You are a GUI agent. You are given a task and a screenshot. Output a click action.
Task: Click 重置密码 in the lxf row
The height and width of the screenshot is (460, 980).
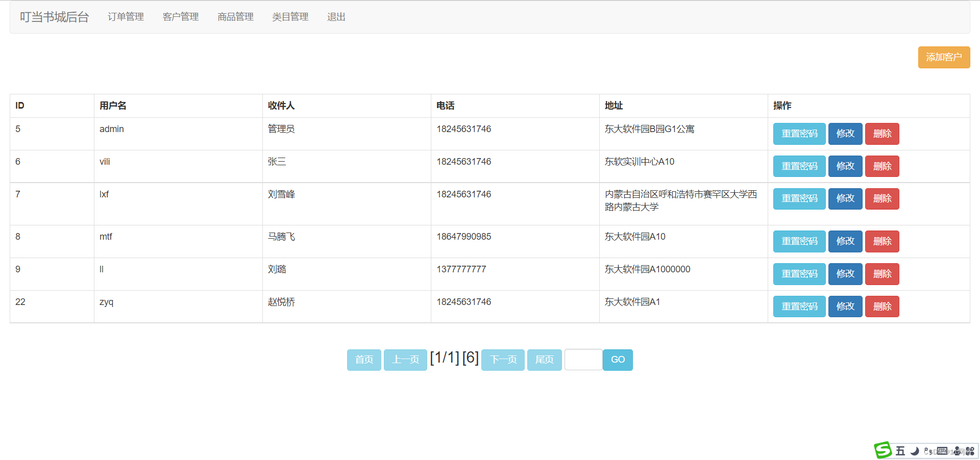coord(799,198)
